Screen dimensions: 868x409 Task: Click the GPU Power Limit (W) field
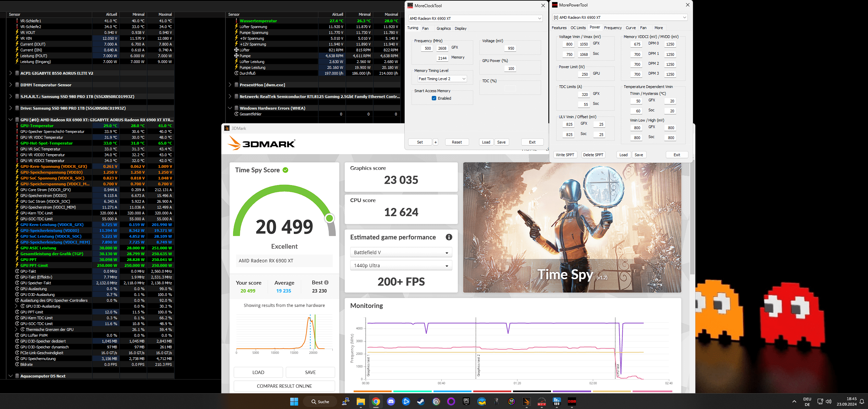click(585, 74)
